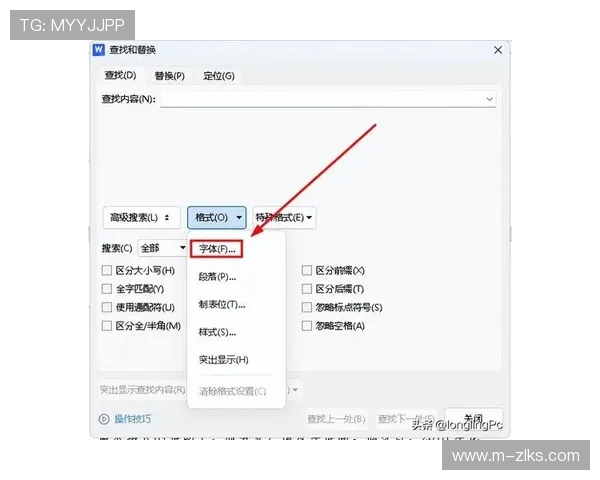Enable 区分大小写(H) checkbox
600x480 pixels.
pos(107,271)
